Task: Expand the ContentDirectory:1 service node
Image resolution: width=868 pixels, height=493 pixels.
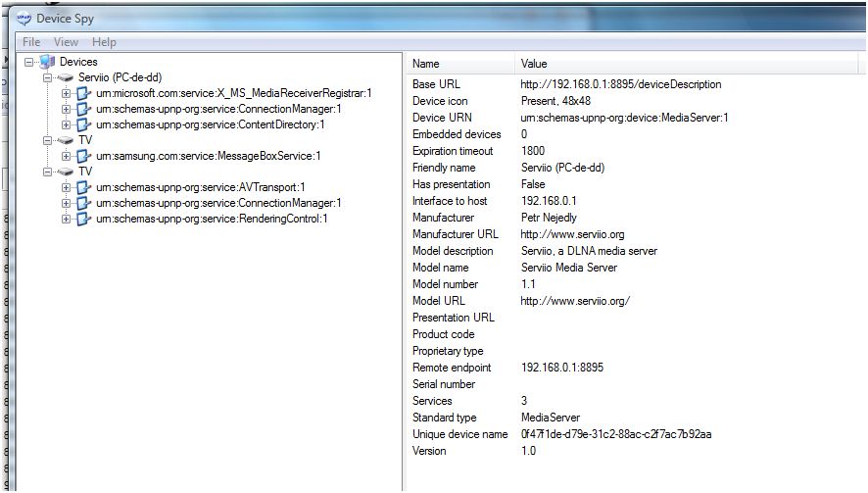Action: click(x=66, y=124)
